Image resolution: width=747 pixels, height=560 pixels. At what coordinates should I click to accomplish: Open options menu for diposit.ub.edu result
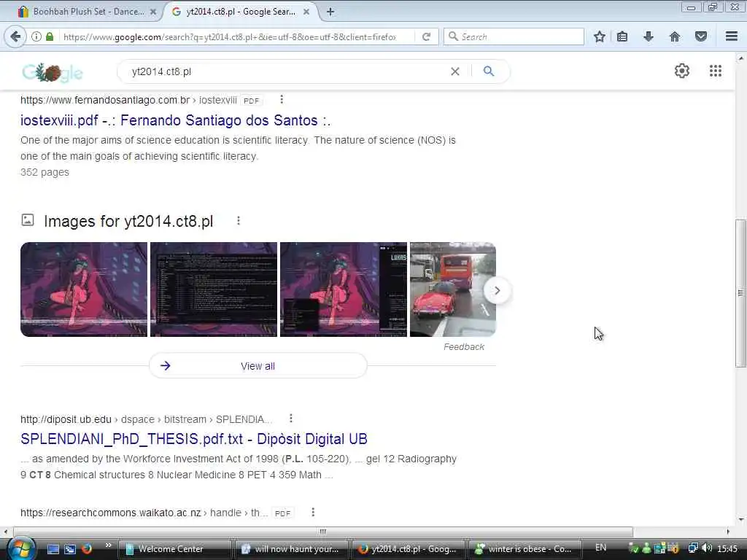point(290,419)
